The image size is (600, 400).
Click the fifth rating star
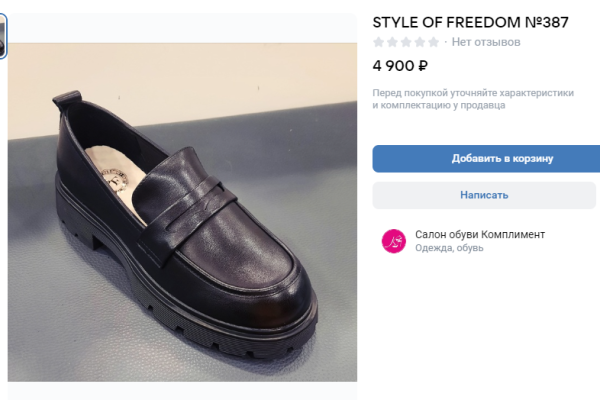(433, 42)
